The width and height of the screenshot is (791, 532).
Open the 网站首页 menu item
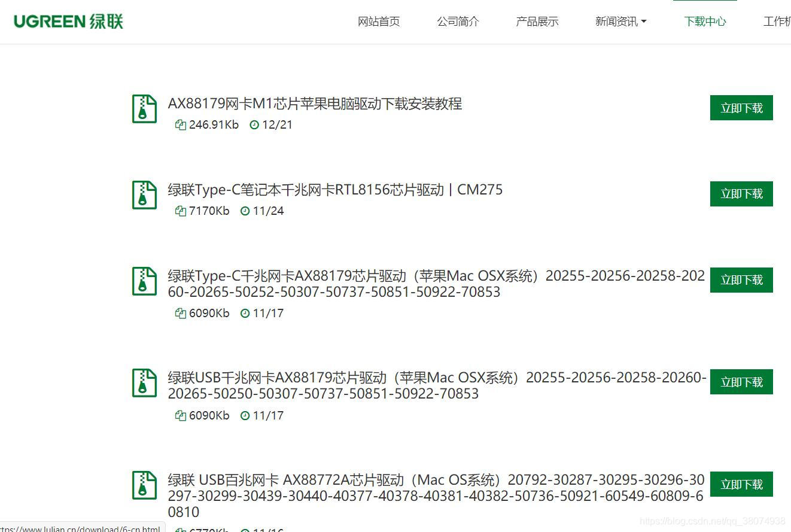(x=379, y=22)
